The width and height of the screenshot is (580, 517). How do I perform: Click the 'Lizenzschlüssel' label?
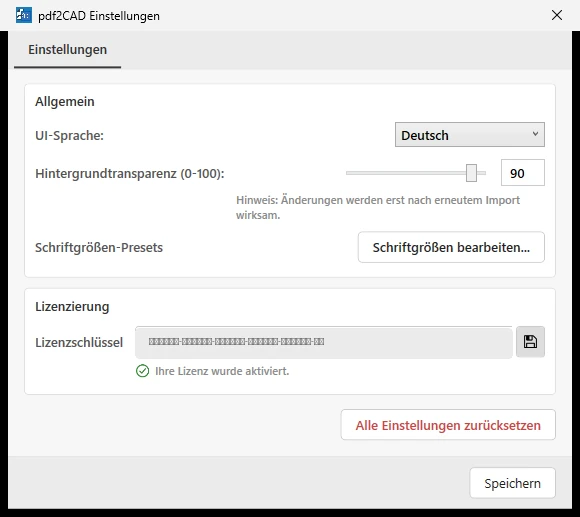[79, 342]
